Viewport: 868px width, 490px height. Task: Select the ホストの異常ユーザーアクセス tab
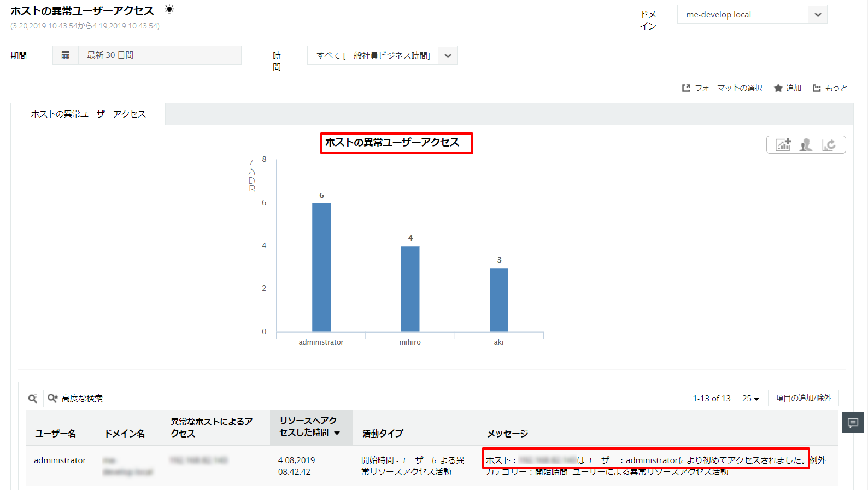pos(89,114)
